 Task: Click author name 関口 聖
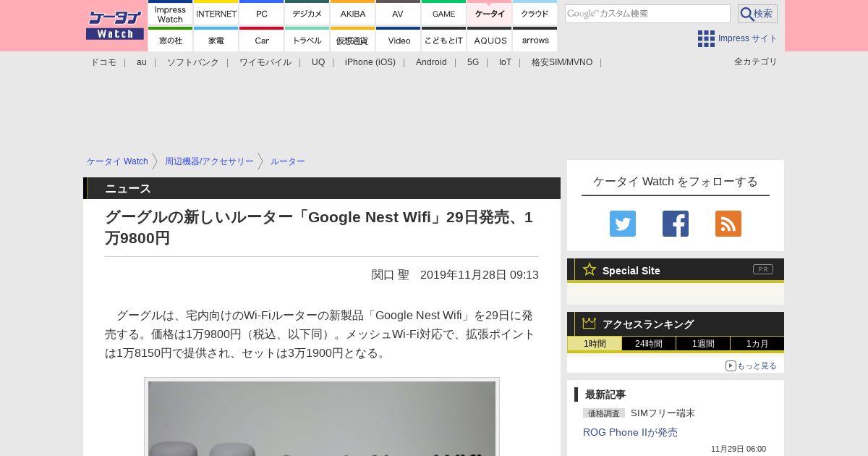(391, 275)
